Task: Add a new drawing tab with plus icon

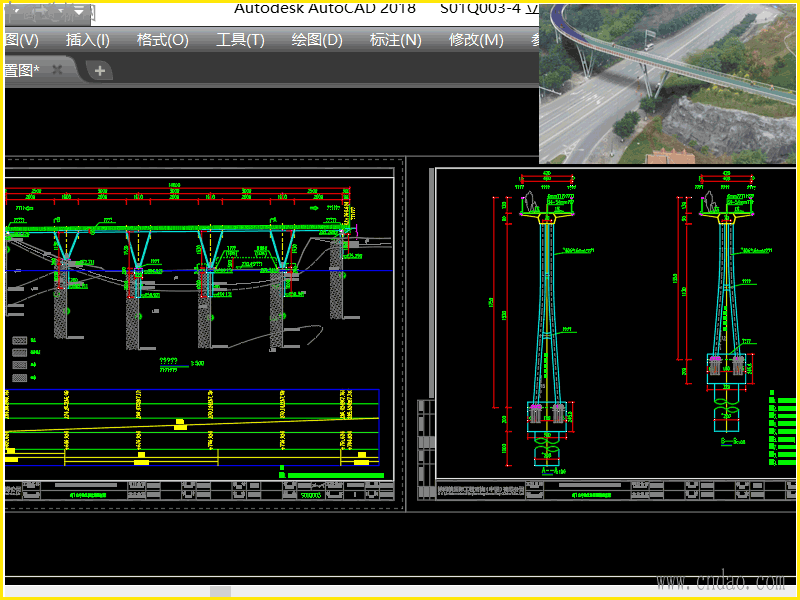Action: pos(99,71)
